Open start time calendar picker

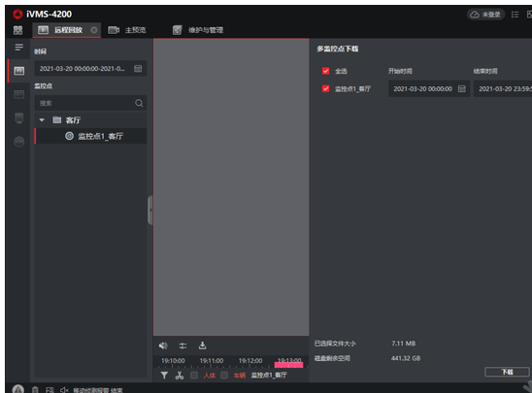pos(462,89)
